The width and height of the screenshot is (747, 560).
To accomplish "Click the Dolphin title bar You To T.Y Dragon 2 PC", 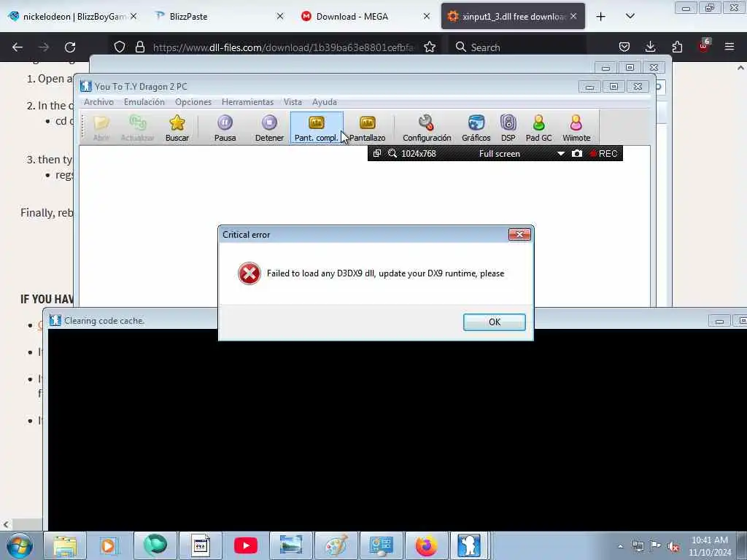I will 141,87.
